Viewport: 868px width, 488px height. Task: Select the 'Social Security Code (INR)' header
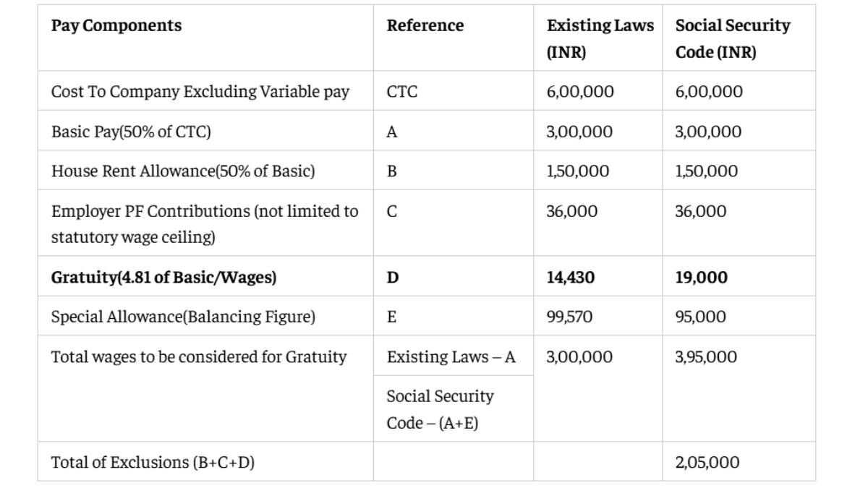pos(732,39)
